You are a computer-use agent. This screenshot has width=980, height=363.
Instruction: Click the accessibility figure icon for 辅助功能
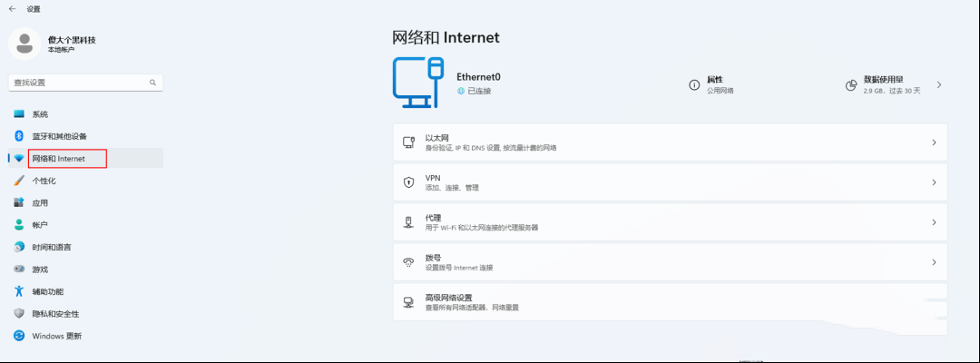click(19, 292)
